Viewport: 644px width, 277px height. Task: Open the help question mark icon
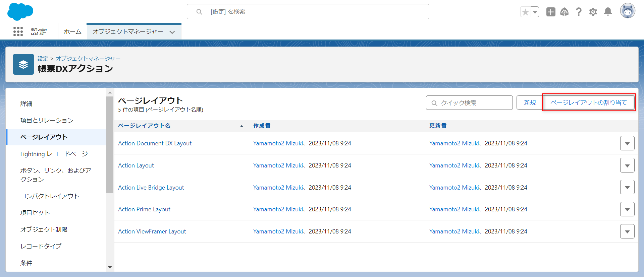579,12
